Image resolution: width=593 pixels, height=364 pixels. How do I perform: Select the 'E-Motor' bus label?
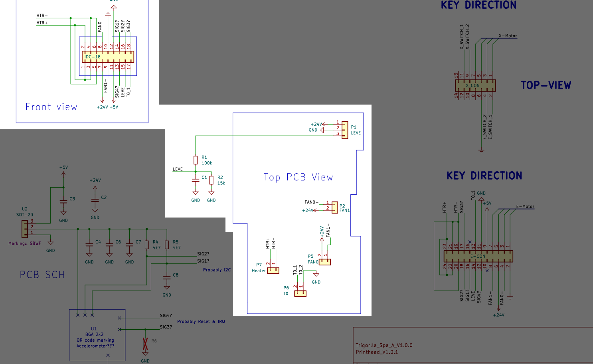tap(525, 207)
